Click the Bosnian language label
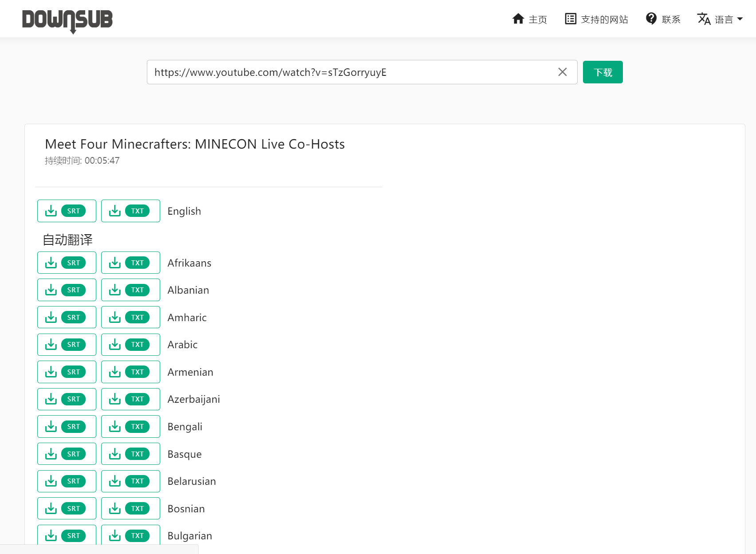The width and height of the screenshot is (756, 554). tap(186, 509)
